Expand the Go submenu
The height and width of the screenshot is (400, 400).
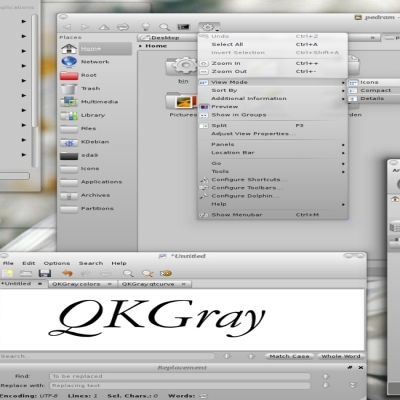pos(273,163)
